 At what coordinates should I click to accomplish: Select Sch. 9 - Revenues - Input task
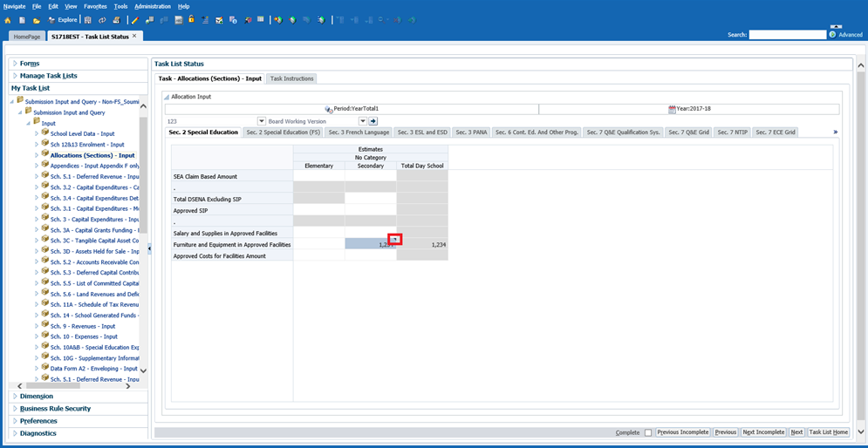[84, 326]
